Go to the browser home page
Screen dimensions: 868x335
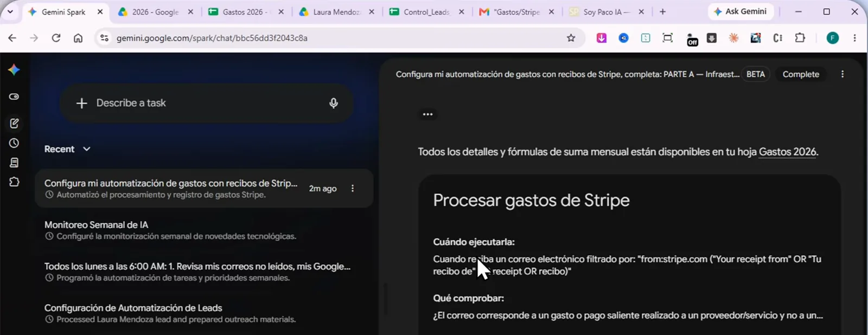(78, 38)
